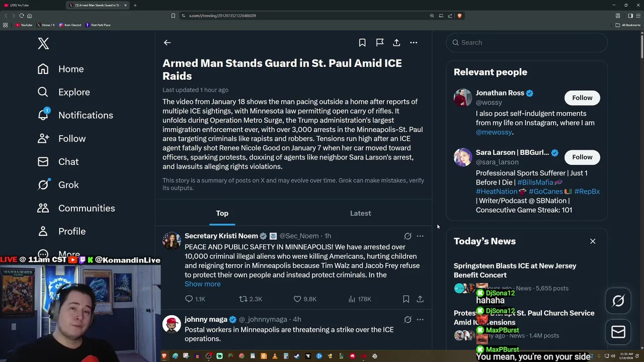The width and height of the screenshot is (644, 362).
Task: Click the back arrow above the story title
Action: tap(167, 43)
